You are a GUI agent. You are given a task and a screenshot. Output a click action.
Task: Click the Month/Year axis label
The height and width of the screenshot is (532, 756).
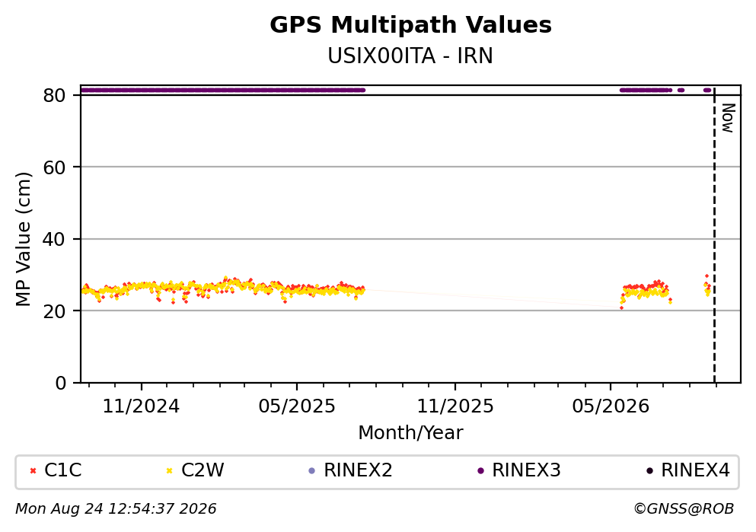coord(410,433)
